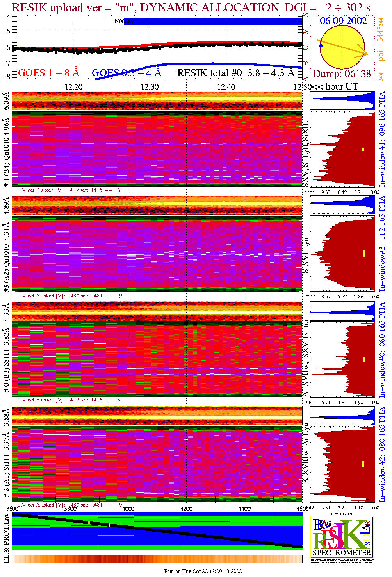Click the red histogram beside S XVI Lya

(342, 253)
